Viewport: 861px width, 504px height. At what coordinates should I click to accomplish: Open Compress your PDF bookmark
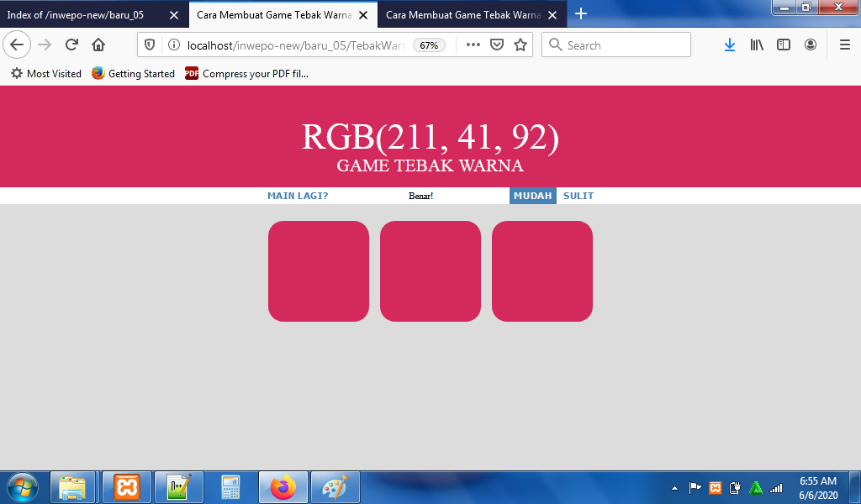(x=246, y=73)
